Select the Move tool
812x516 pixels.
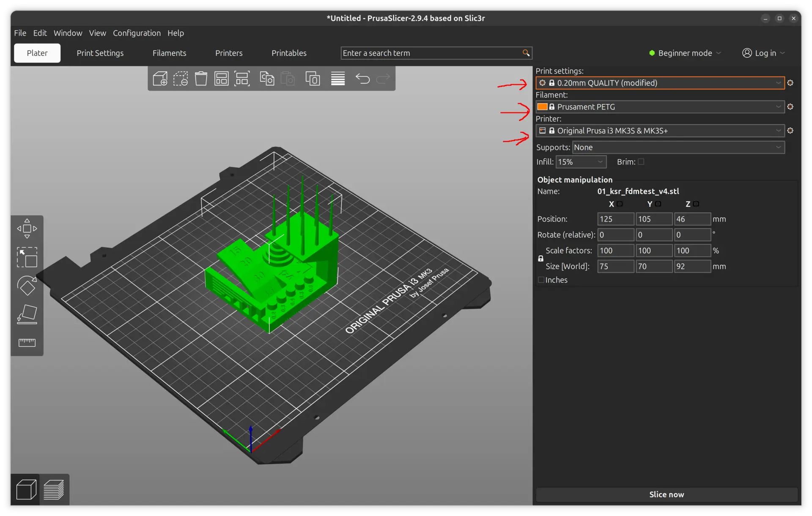click(27, 228)
